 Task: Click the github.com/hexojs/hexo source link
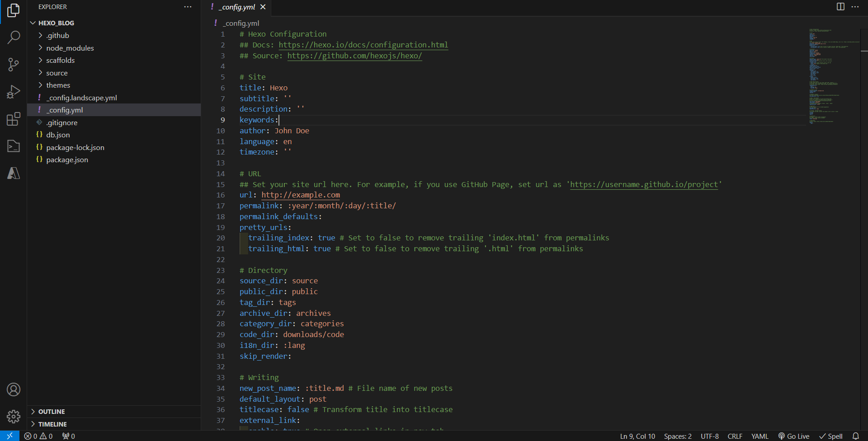click(x=355, y=56)
